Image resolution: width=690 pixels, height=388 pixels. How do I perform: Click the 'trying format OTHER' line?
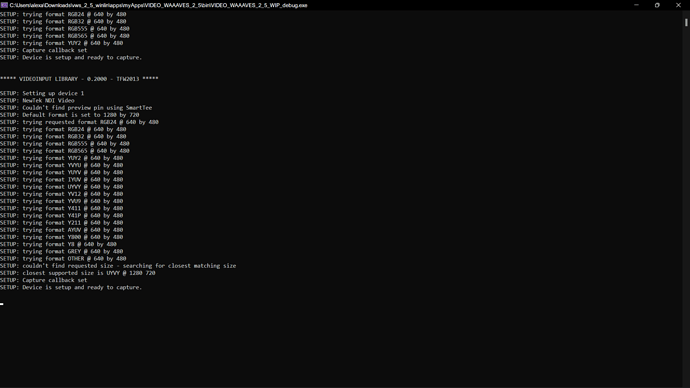point(63,259)
